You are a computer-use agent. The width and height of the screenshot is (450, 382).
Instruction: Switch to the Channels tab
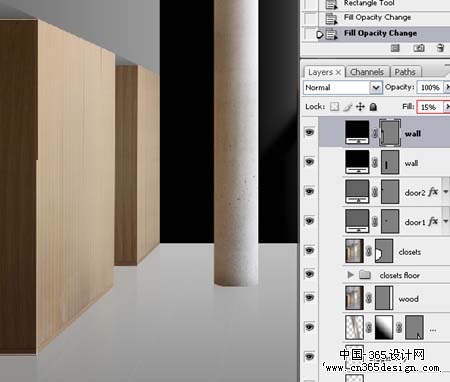point(367,72)
